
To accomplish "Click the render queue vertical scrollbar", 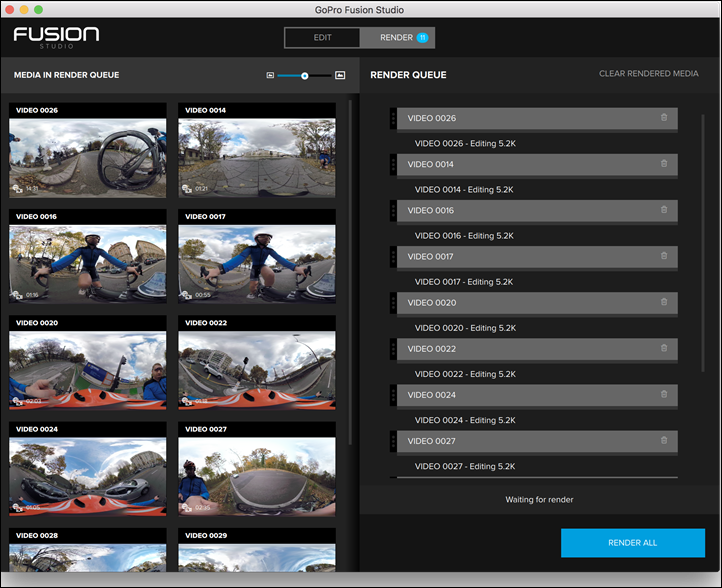I will pyautogui.click(x=703, y=243).
